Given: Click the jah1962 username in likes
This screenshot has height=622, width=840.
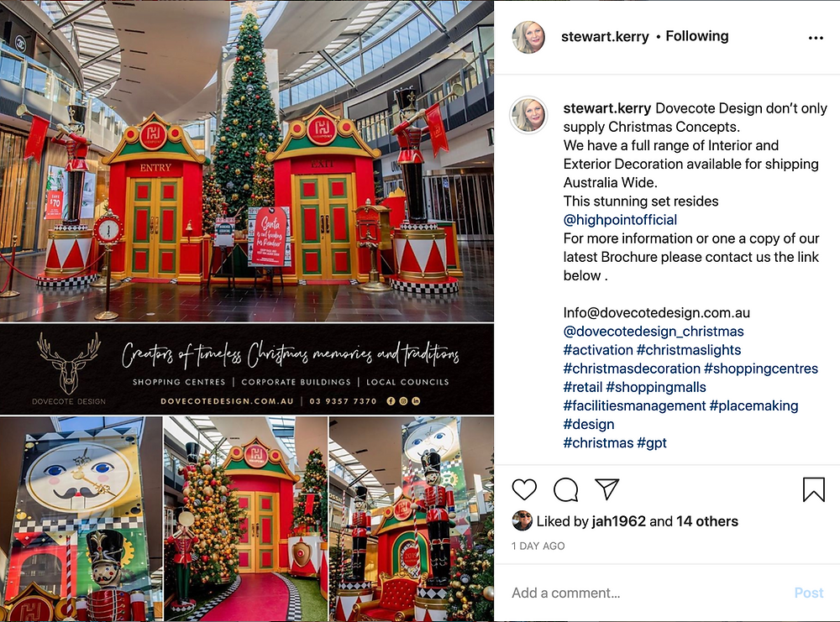Looking at the screenshot, I should point(619,521).
